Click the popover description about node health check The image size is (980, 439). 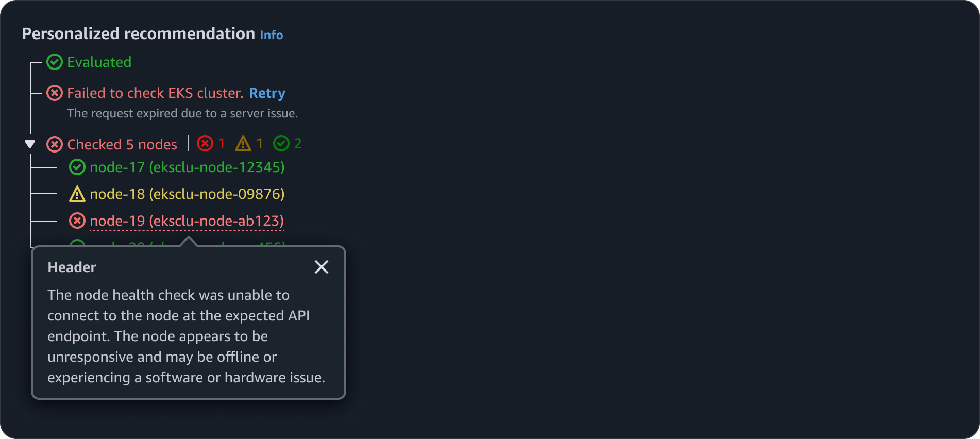[186, 336]
